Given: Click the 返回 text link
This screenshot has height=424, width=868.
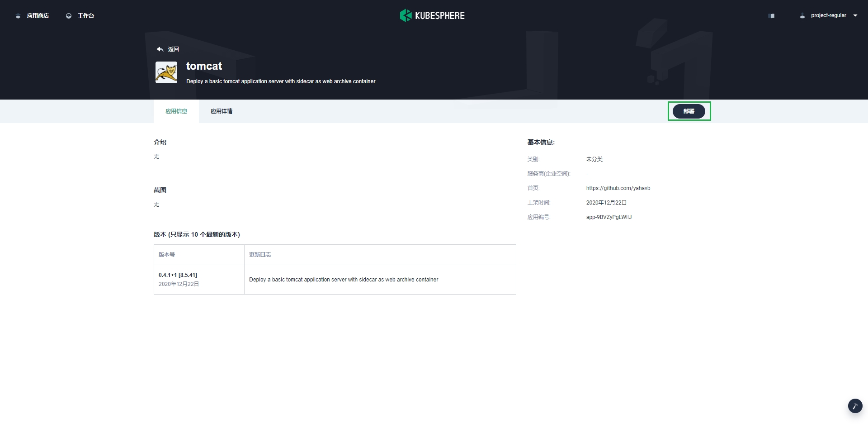Looking at the screenshot, I should (173, 49).
